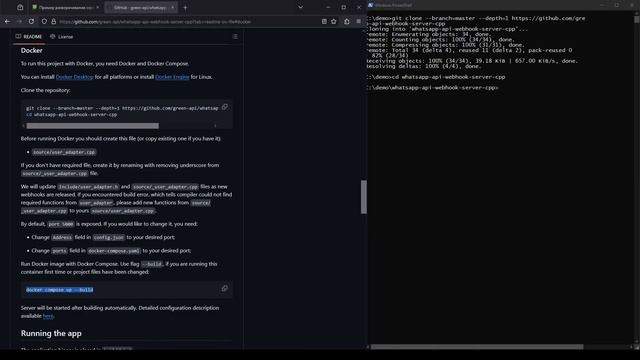Expand the list all tabs arrow
This screenshot has height=360, width=640.
click(300, 7)
